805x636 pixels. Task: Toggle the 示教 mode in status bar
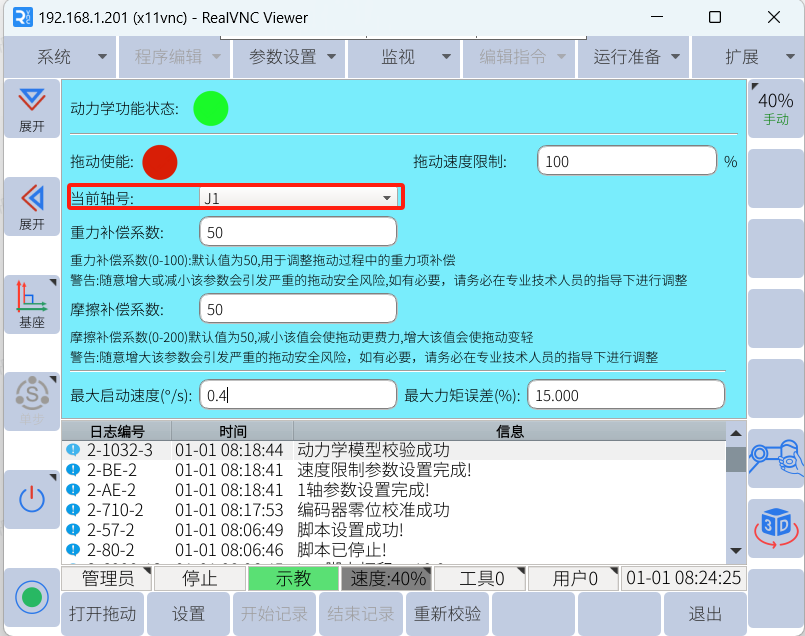(x=293, y=578)
